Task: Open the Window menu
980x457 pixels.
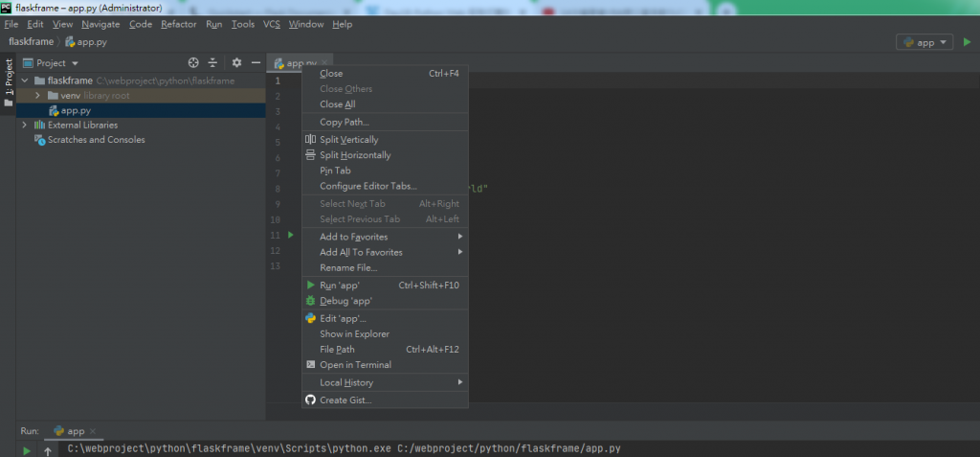Action: pos(306,24)
